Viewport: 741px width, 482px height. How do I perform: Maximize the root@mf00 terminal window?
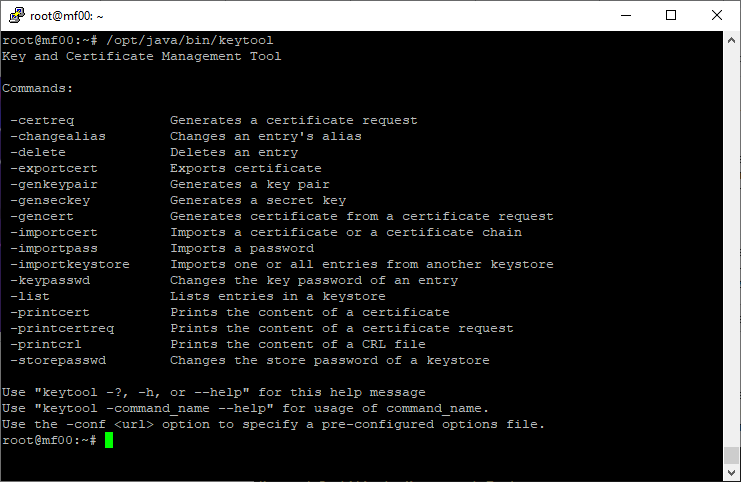point(671,15)
